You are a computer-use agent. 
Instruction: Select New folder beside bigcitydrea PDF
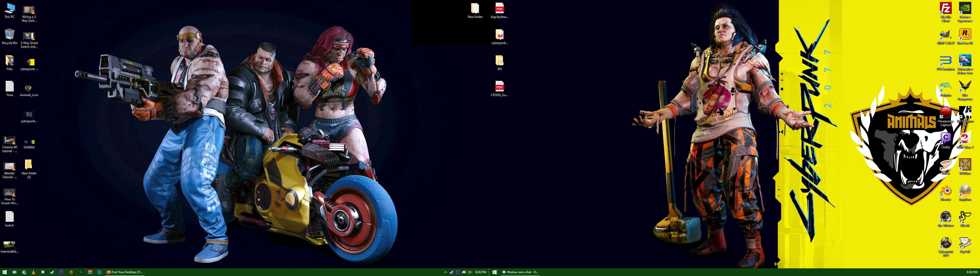pyautogui.click(x=475, y=11)
